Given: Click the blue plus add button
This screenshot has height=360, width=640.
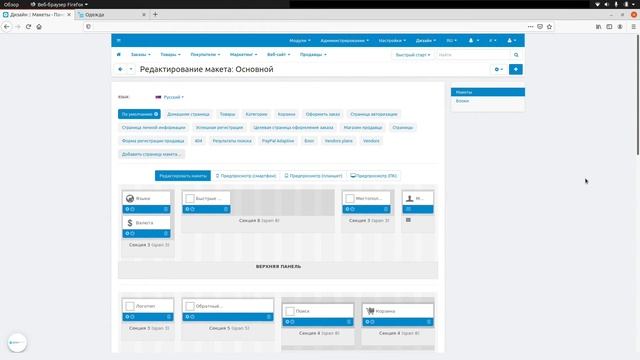Looking at the screenshot, I should [x=516, y=69].
